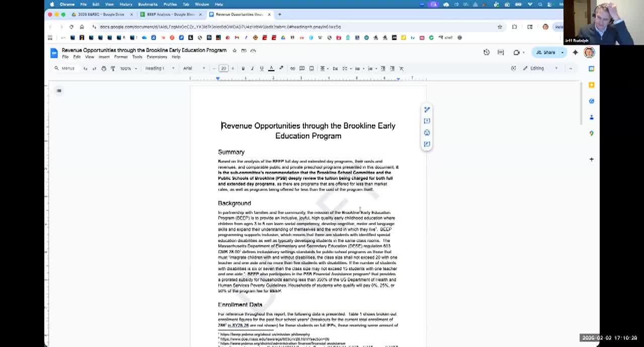Expand the Share options dropdown arrow
Image resolution: width=644 pixels, height=347 pixels.
click(x=562, y=52)
